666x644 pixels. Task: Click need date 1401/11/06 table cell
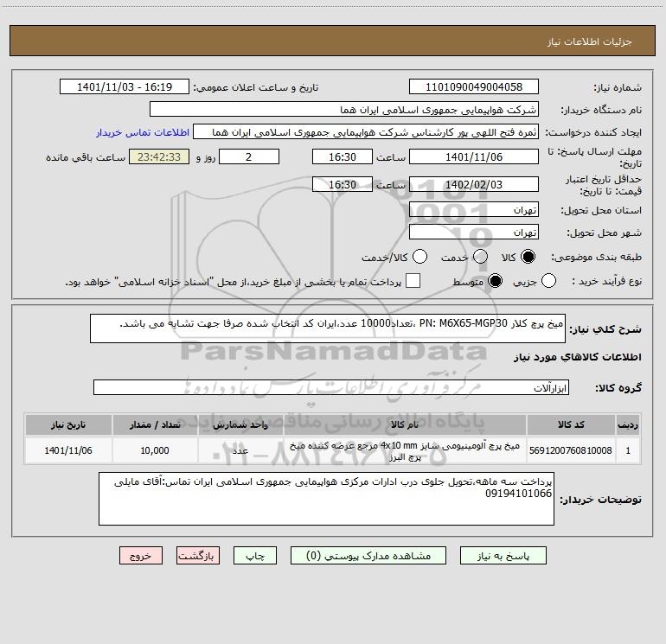[x=68, y=450]
